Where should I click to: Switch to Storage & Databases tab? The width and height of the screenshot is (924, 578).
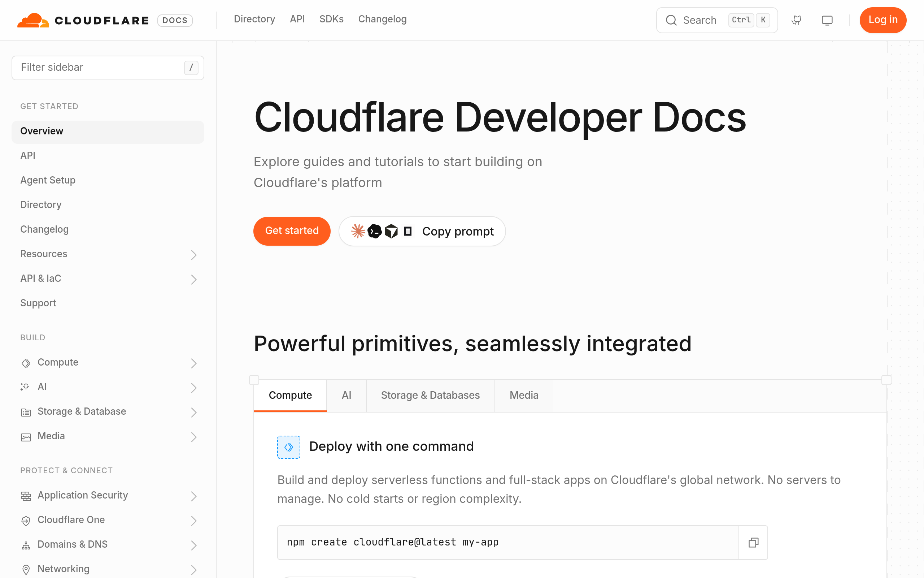click(x=430, y=395)
